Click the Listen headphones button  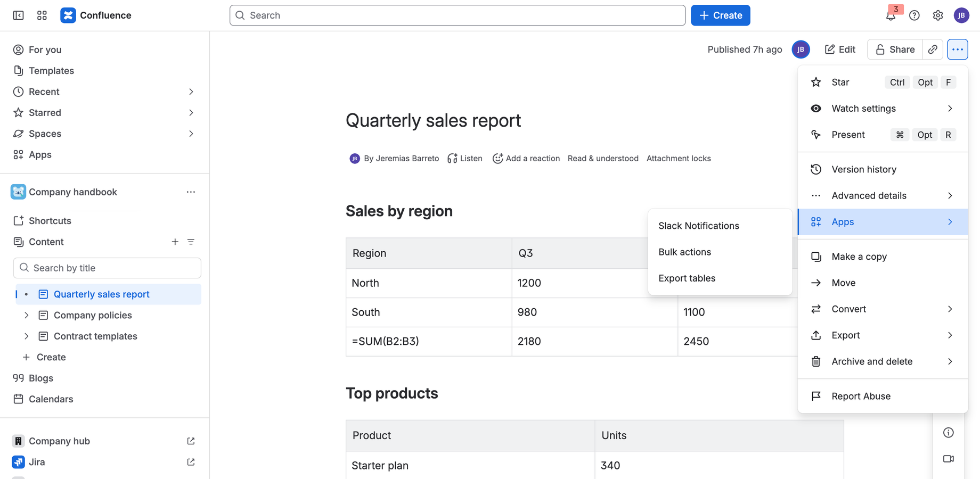click(x=465, y=159)
